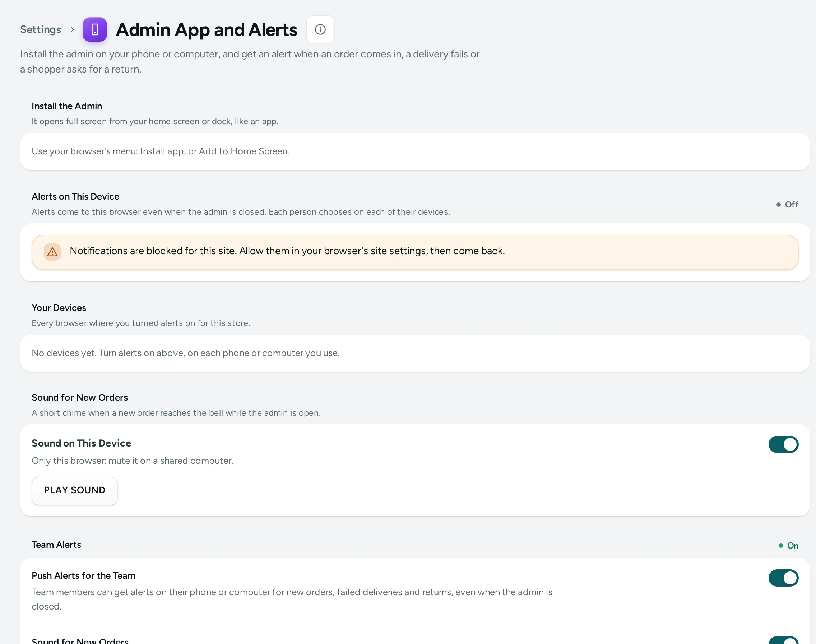Click the 'It opens full screen' subtitle
The height and width of the screenshot is (644, 816).
[155, 121]
